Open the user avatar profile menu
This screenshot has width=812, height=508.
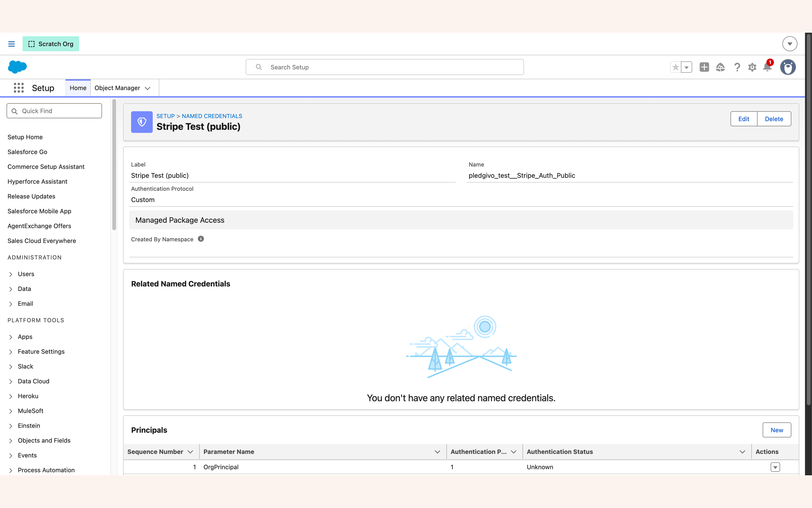point(788,67)
